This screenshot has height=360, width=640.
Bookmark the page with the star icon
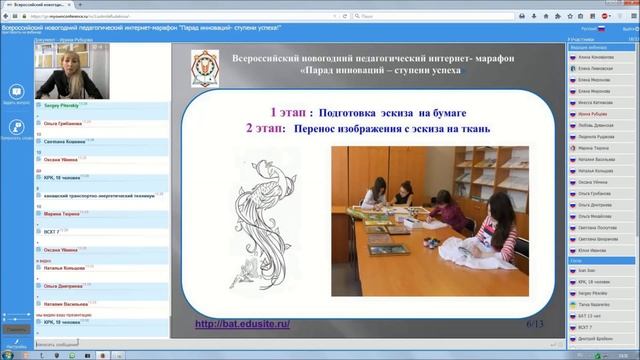570,16
